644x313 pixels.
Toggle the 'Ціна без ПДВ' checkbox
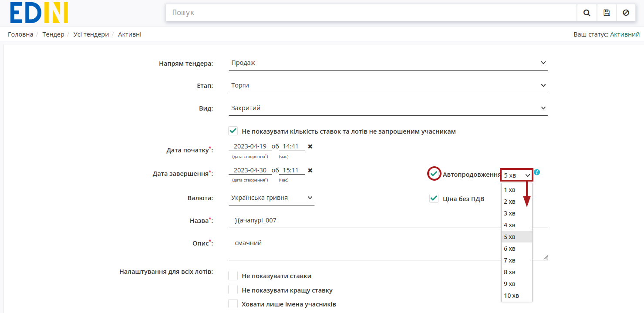pyautogui.click(x=434, y=199)
